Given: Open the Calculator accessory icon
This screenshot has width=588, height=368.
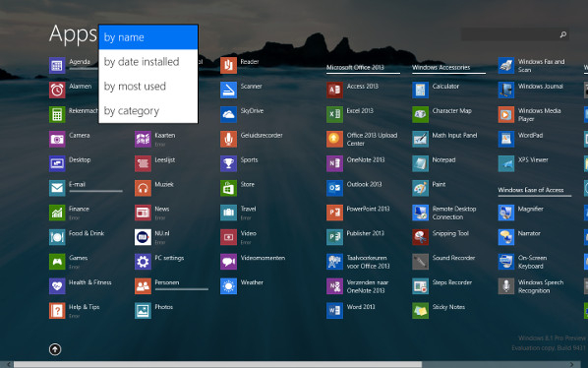Looking at the screenshot, I should click(x=421, y=90).
